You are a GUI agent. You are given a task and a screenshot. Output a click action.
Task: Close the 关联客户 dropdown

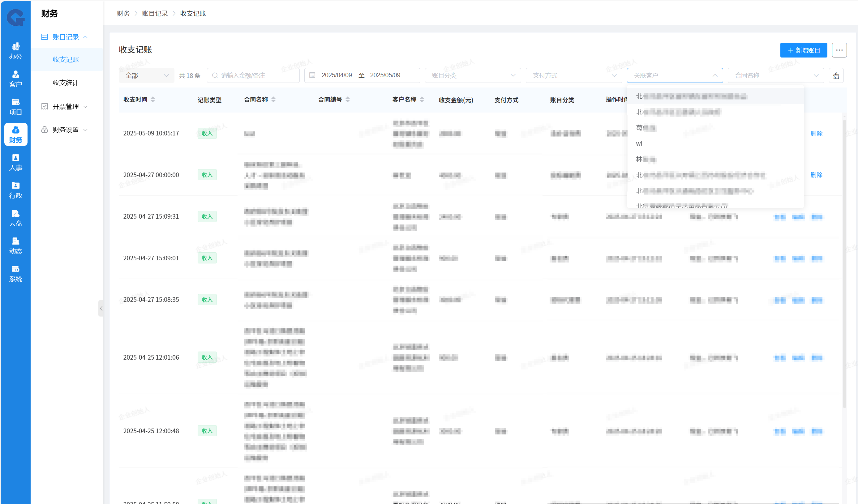(x=675, y=75)
